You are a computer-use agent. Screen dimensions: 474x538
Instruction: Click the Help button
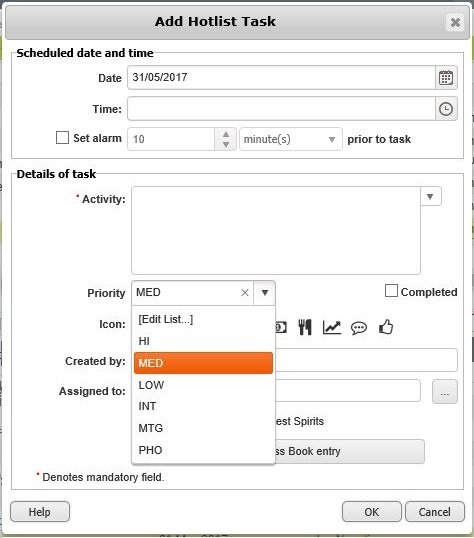(x=40, y=512)
